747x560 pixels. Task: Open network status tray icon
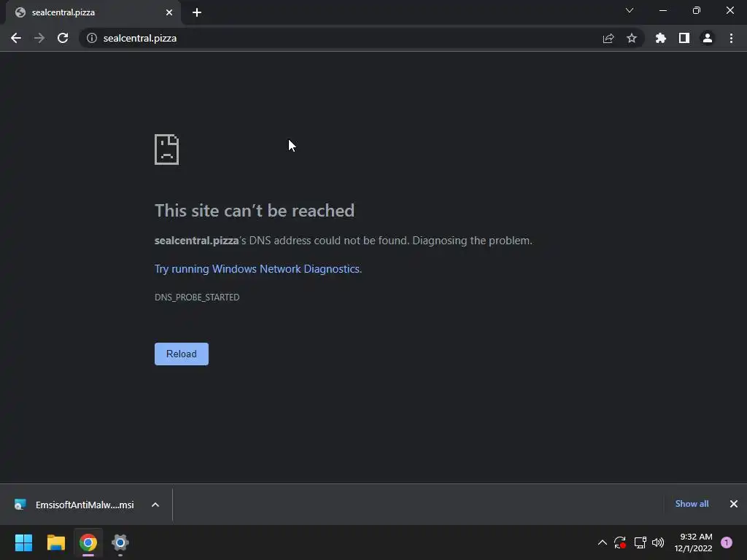coord(640,542)
